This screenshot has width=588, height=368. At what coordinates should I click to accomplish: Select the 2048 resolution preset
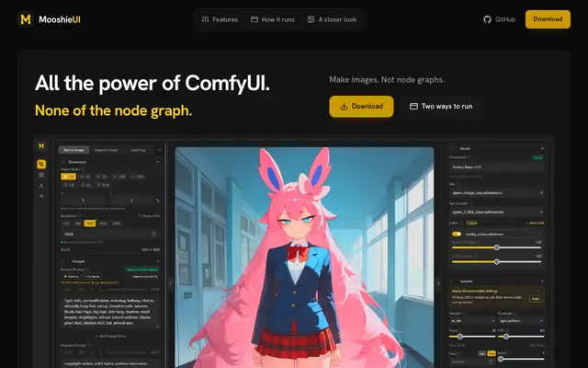(x=117, y=224)
